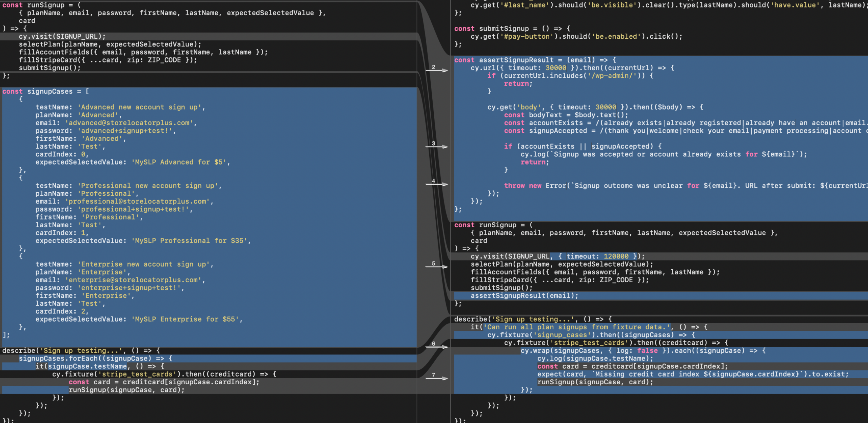Select the assertSignupResult(email) added line

pyautogui.click(x=524, y=296)
